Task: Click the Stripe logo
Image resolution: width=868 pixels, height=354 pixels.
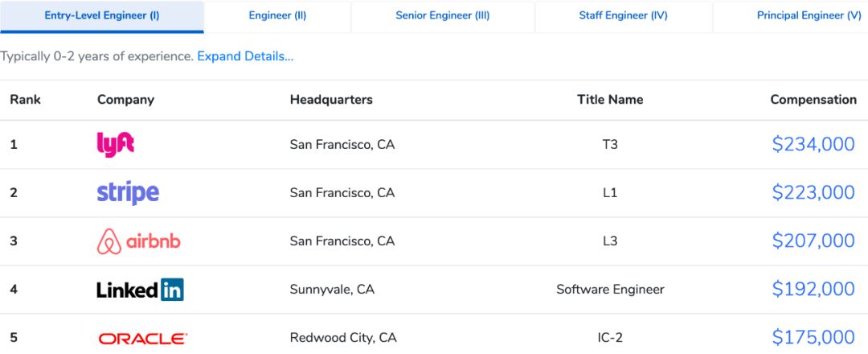Action: point(128,193)
